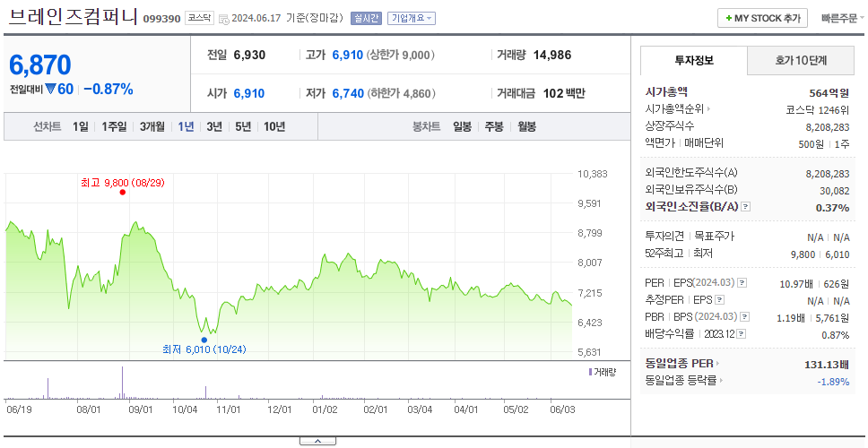Image resolution: width=868 pixels, height=448 pixels.
Task: Open the 빠른주문 dropdown
Action: pos(843,18)
